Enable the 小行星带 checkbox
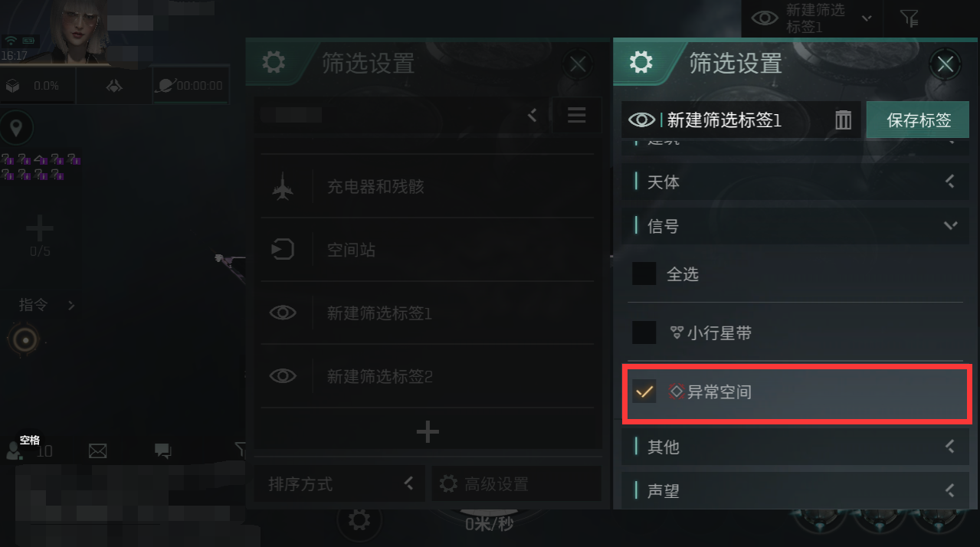Screen dimensions: 980x547 tap(644, 332)
